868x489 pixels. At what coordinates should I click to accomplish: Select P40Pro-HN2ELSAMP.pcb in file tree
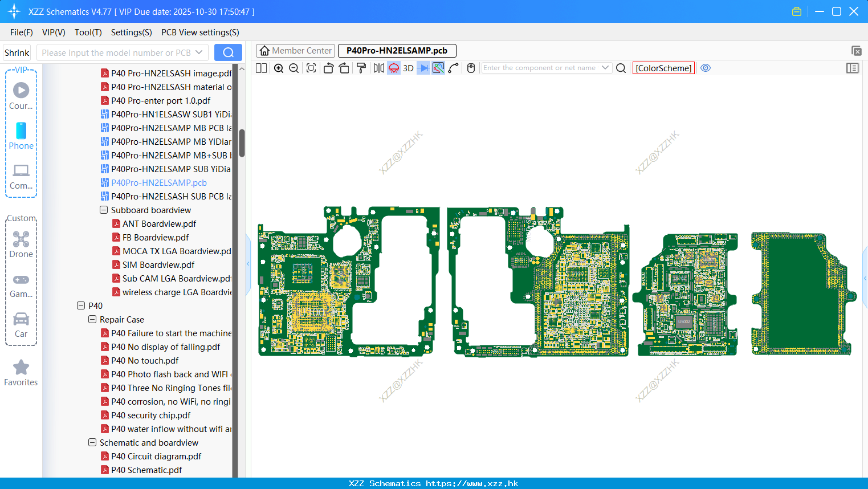pos(159,182)
